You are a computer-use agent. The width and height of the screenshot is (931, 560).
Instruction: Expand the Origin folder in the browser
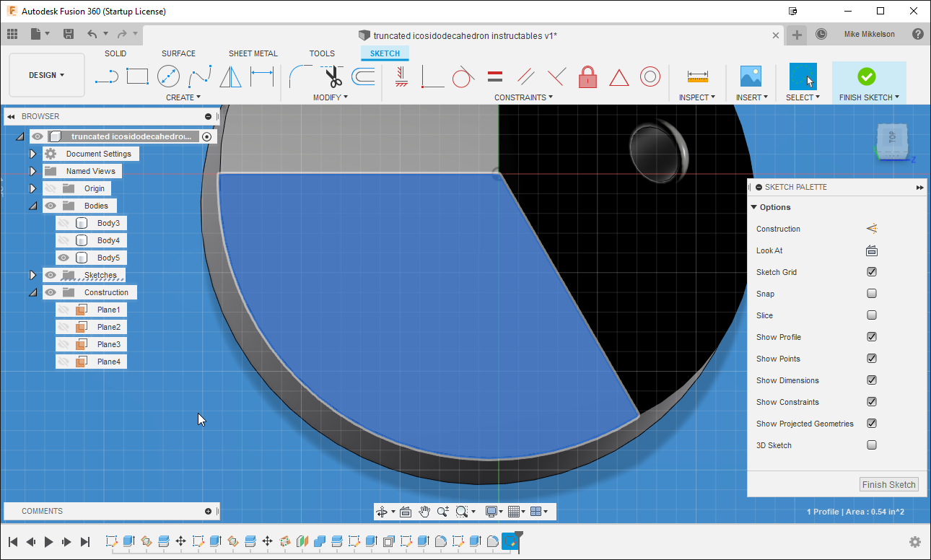(x=32, y=188)
